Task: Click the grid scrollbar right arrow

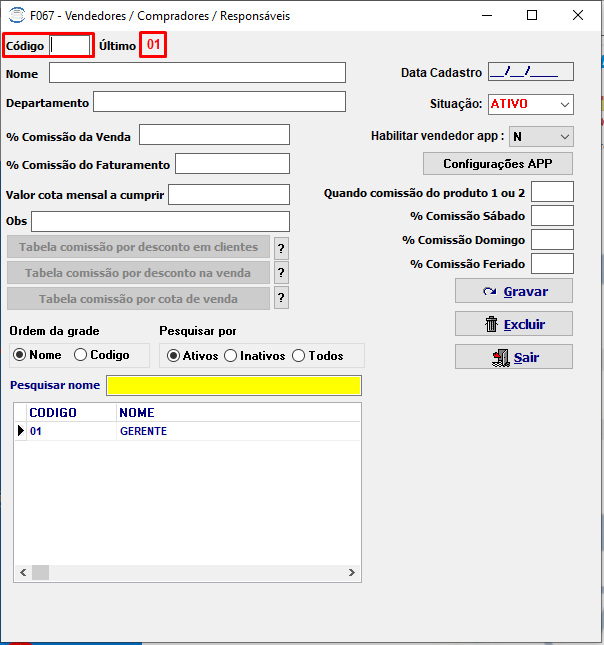Action: pos(352,572)
